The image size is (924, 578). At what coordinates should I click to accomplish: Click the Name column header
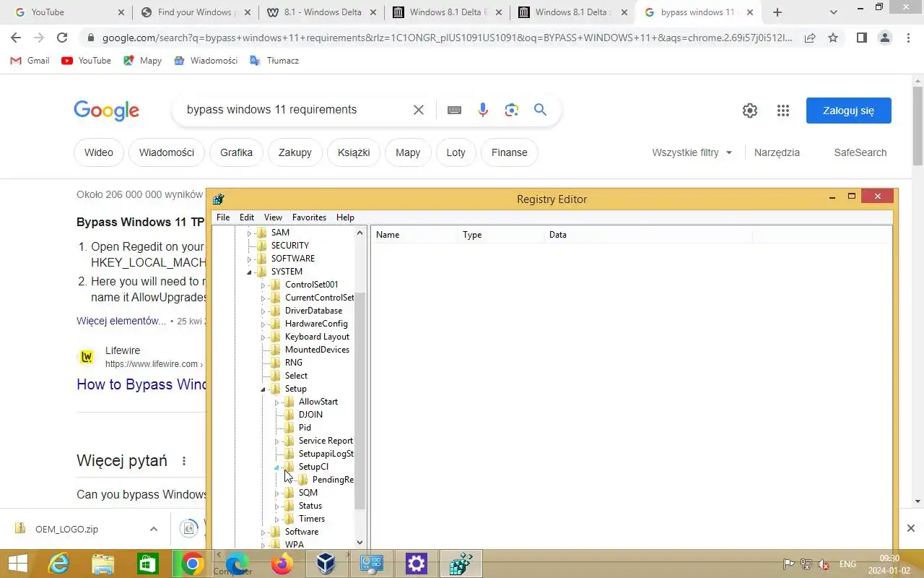click(x=414, y=235)
